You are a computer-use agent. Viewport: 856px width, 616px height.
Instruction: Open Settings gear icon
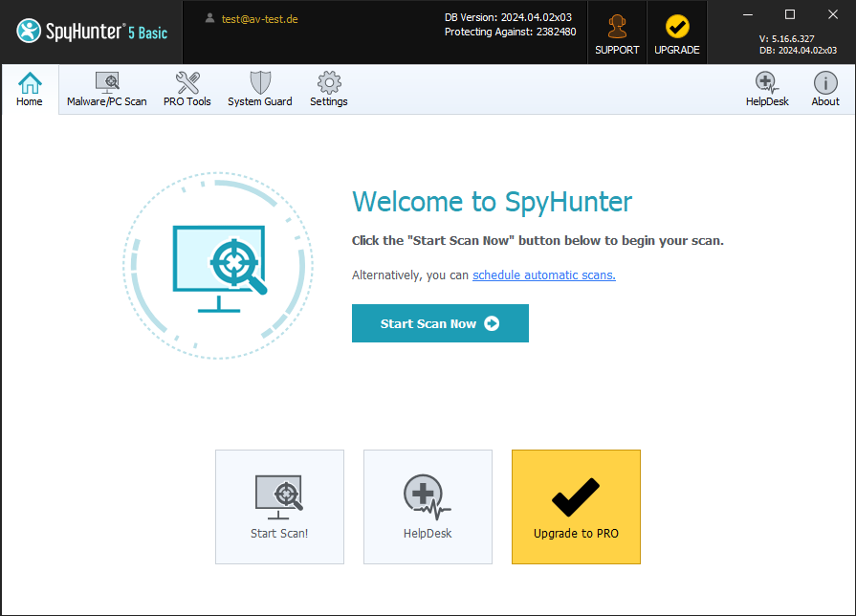329,83
